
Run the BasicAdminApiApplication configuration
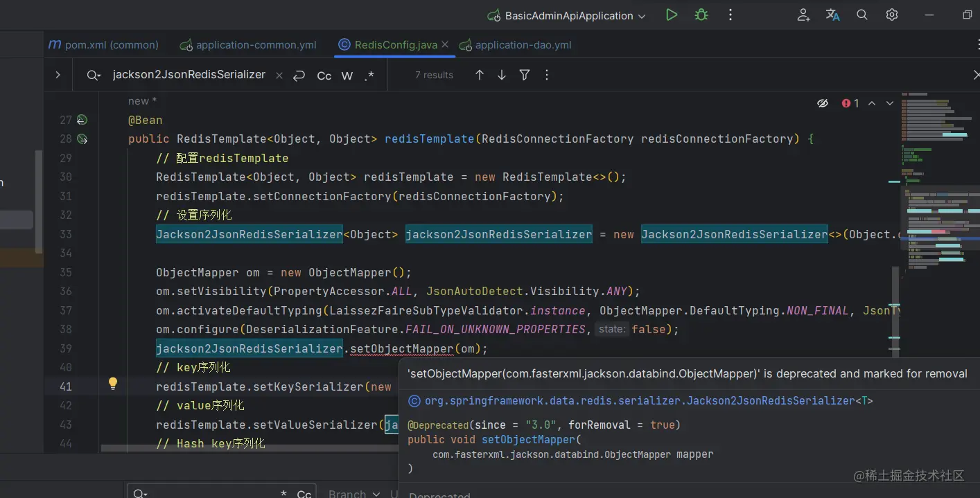click(x=671, y=15)
